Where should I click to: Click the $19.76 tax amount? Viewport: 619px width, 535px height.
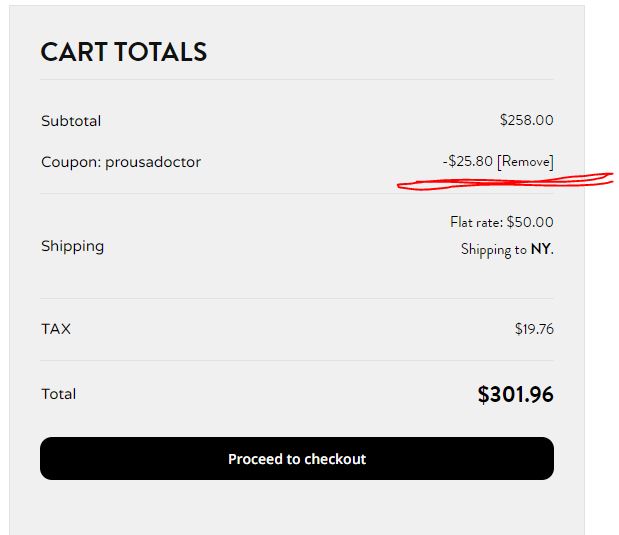click(534, 329)
